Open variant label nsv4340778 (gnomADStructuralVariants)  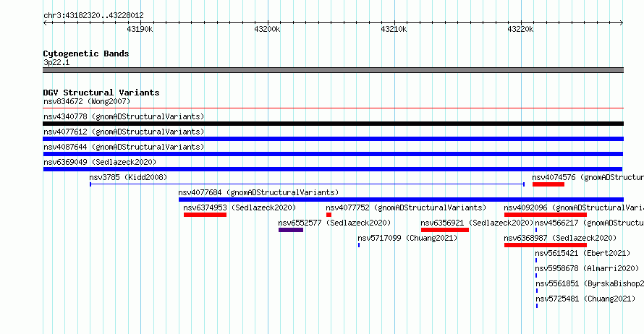[x=124, y=116]
